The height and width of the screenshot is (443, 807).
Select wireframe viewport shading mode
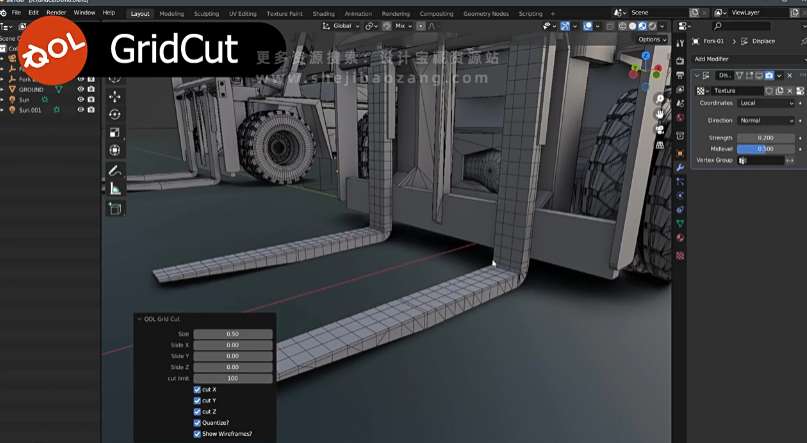click(x=623, y=26)
